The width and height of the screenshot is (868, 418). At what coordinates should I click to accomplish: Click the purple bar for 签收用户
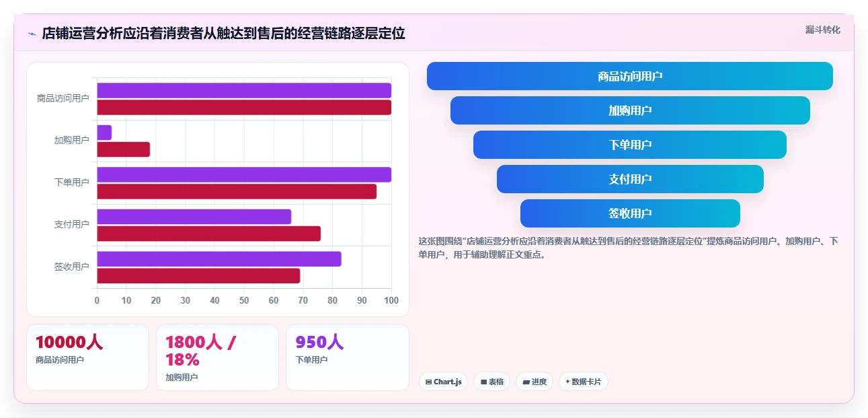219,258
